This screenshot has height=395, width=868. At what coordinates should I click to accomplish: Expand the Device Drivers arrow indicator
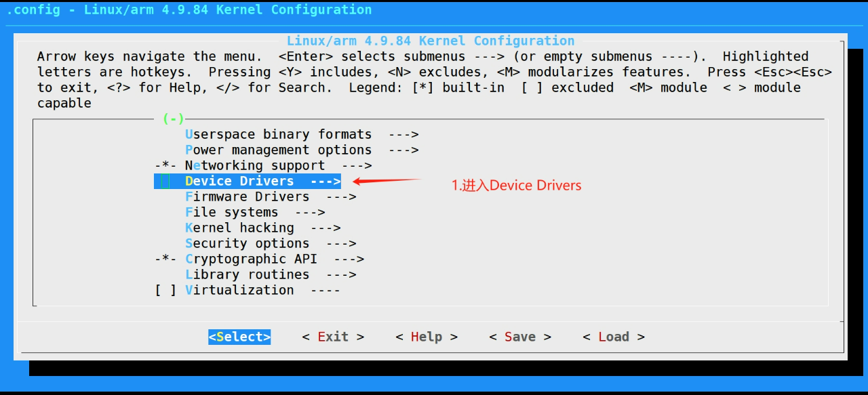tap(325, 182)
